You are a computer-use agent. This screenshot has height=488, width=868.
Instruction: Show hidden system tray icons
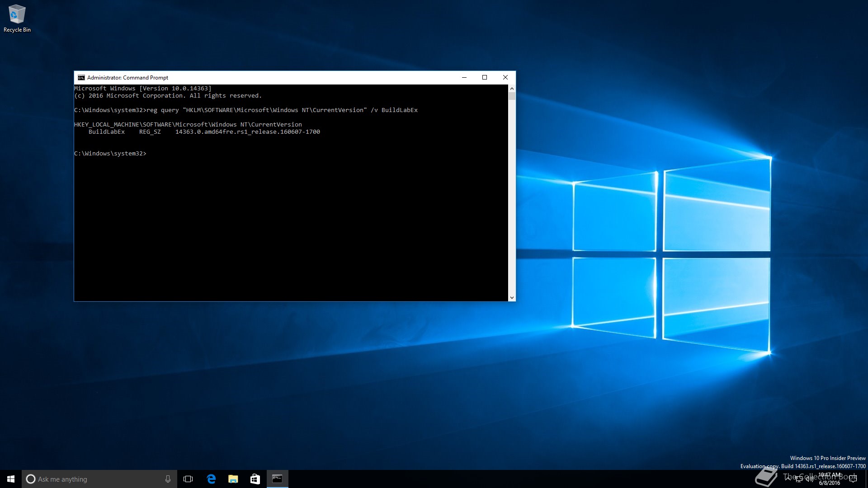788,478
